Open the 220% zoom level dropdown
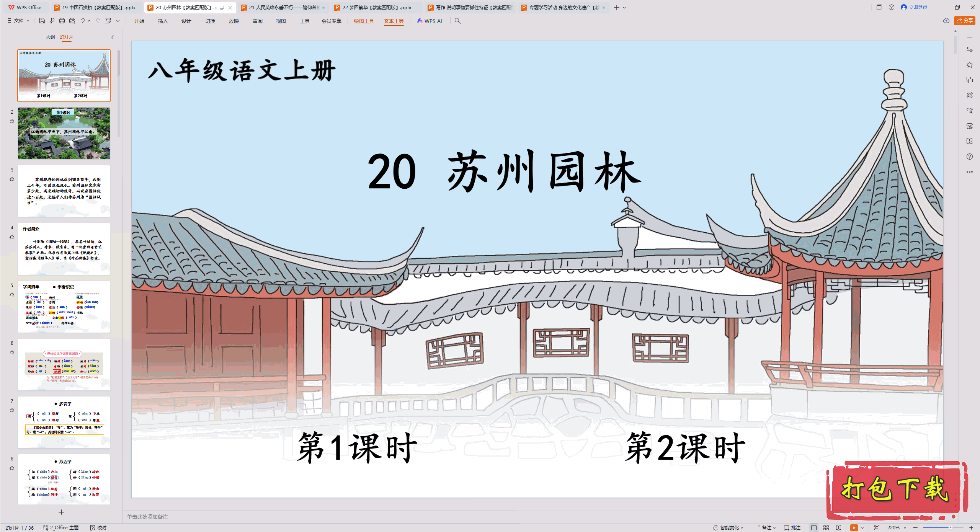980x532 pixels. pos(905,527)
